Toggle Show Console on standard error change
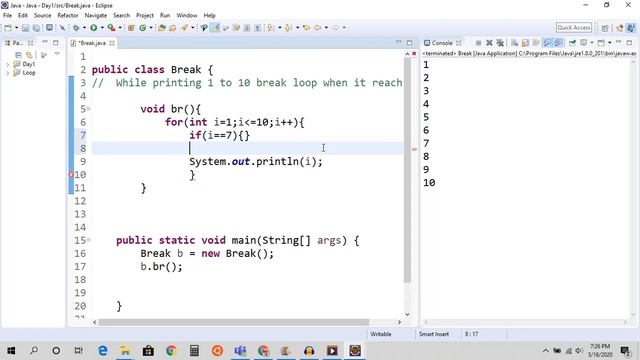 pos(558,43)
